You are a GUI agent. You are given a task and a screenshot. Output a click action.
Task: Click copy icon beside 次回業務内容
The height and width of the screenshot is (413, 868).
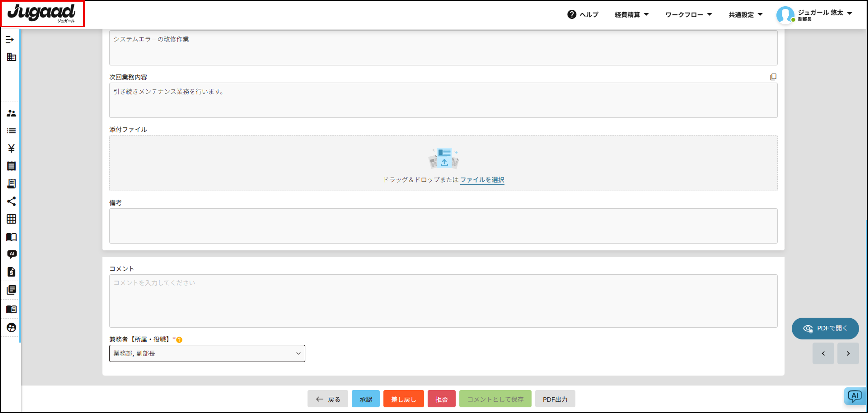773,77
